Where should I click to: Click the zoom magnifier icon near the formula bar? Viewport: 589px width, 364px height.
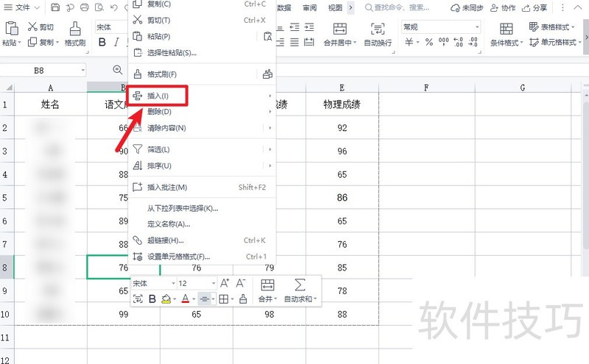point(118,70)
